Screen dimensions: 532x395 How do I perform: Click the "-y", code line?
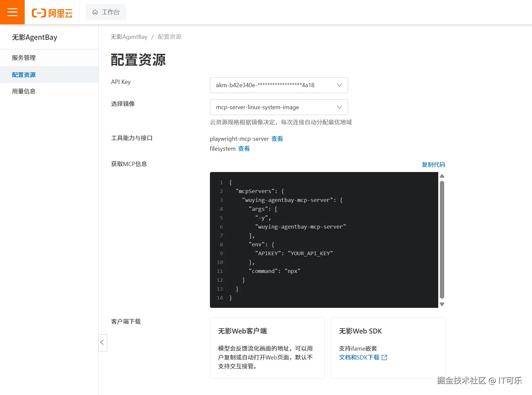pyautogui.click(x=263, y=218)
